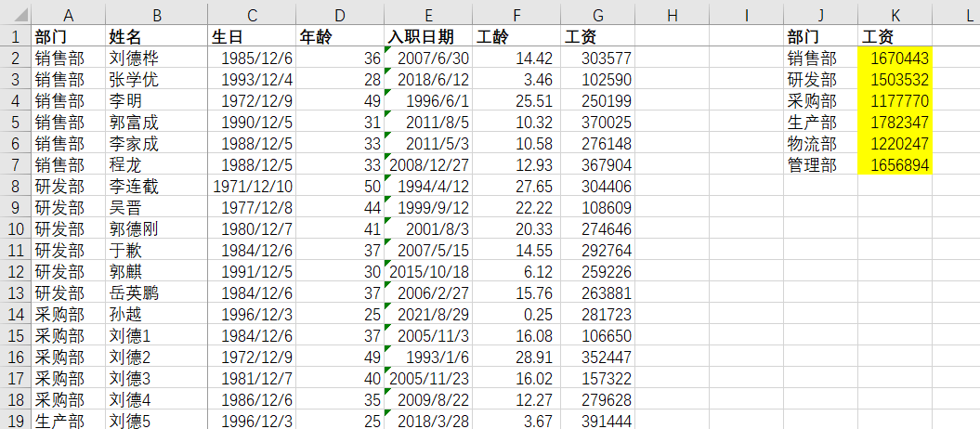Click the yellow total 1220247
This screenshot has height=429, width=980.
click(895, 144)
